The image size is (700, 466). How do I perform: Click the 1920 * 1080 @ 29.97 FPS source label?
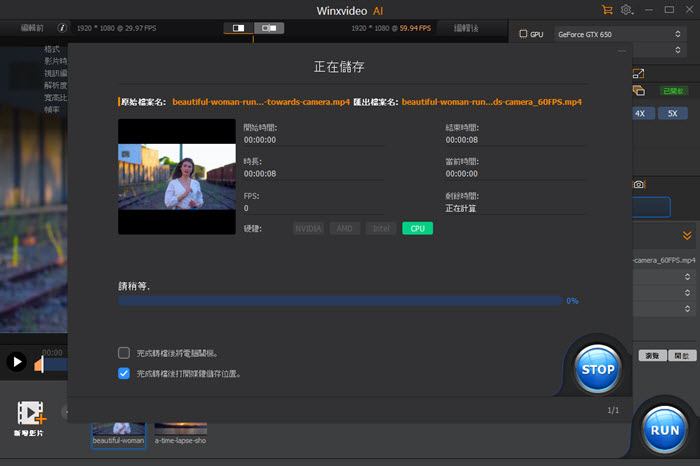117,28
